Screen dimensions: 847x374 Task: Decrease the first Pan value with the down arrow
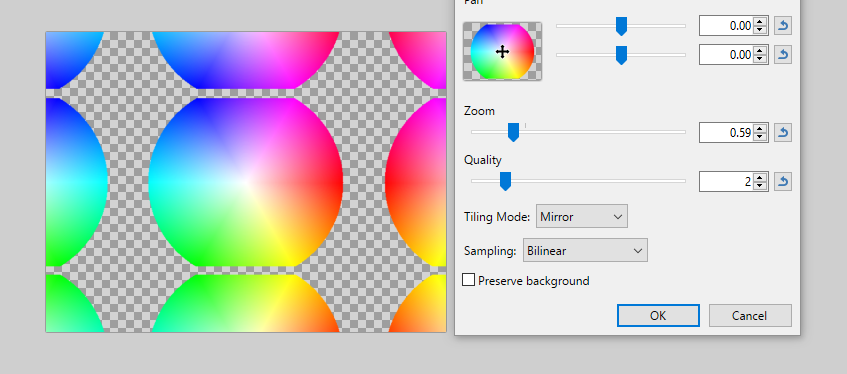click(x=760, y=30)
